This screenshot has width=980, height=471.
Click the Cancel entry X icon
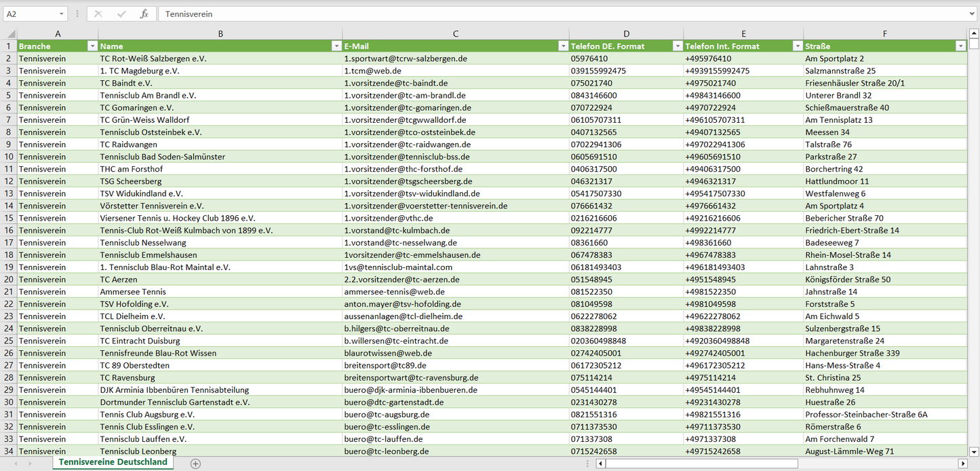pyautogui.click(x=98, y=14)
